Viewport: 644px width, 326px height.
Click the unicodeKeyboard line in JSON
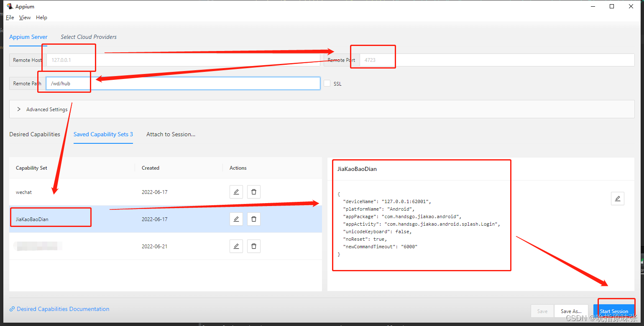(x=377, y=232)
